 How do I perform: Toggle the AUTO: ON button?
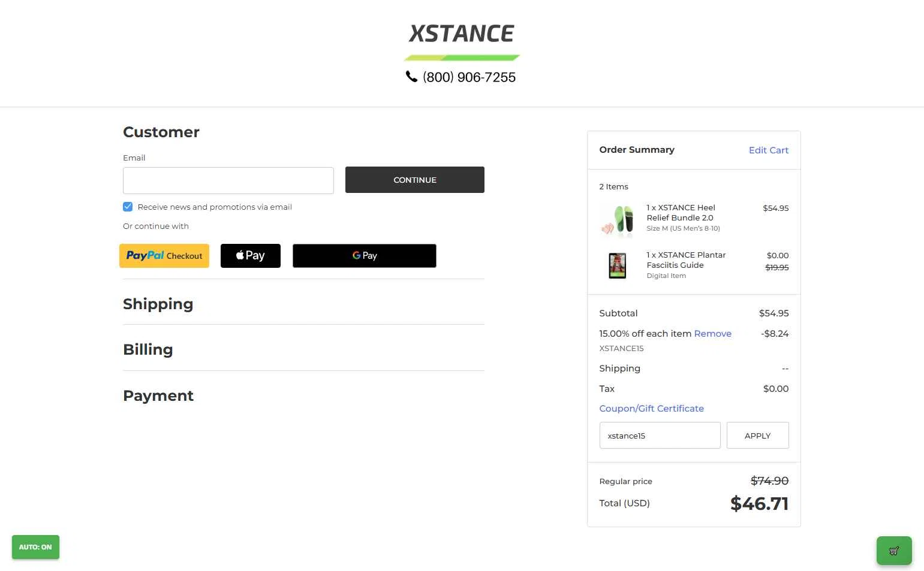coord(35,547)
